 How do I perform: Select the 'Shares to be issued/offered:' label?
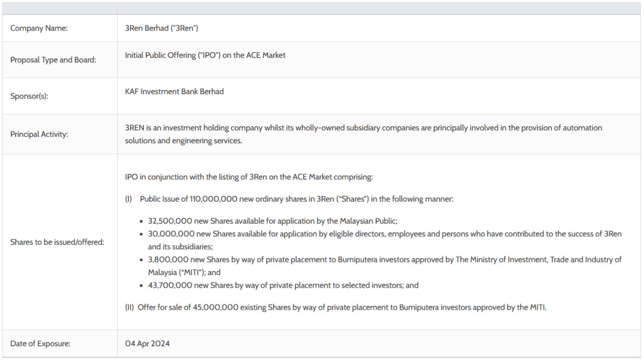[x=57, y=242]
